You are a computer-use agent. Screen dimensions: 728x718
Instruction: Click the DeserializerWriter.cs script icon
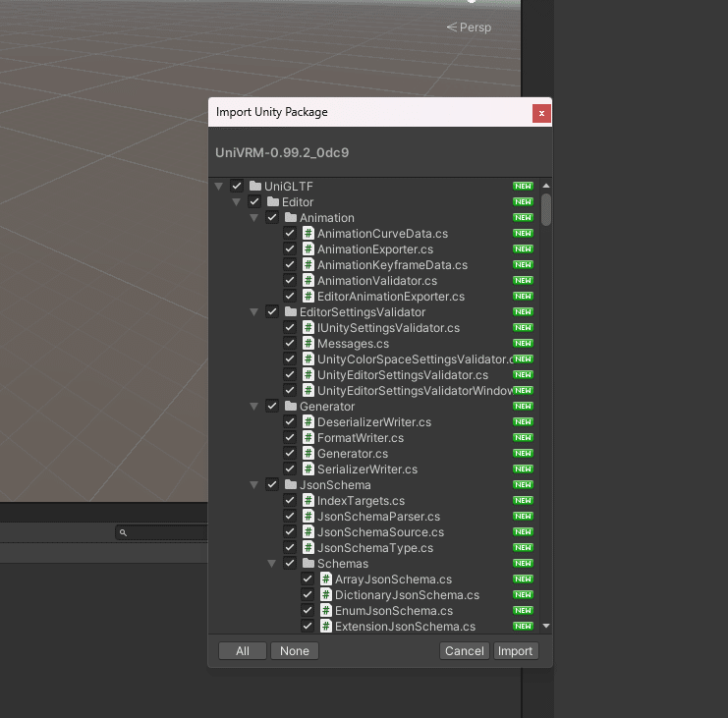[x=308, y=422]
